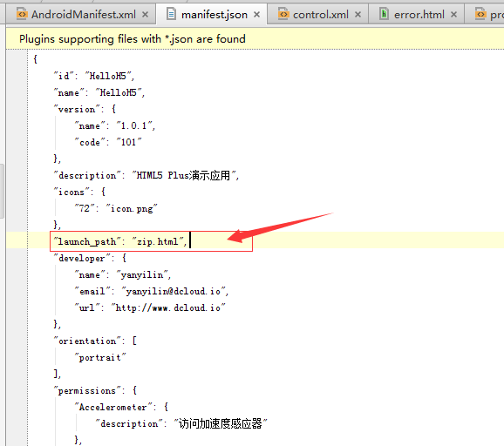Close the AndroidManifest.xml tab

(x=146, y=15)
